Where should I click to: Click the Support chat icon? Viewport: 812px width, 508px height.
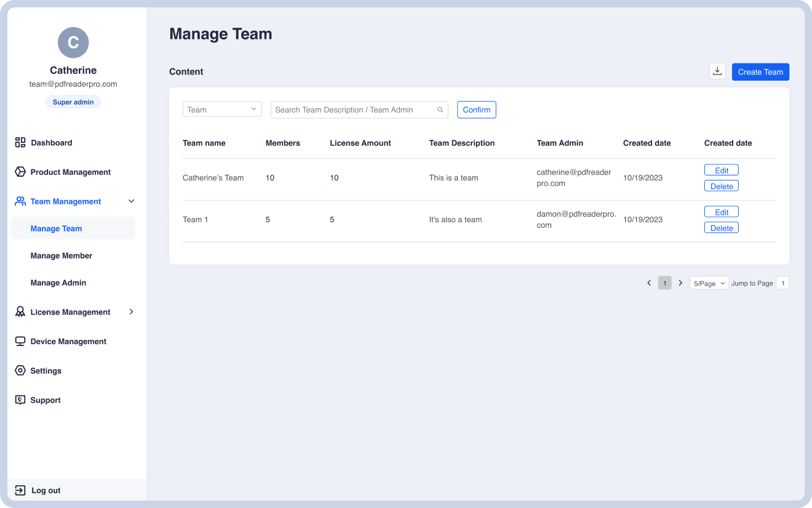20,400
